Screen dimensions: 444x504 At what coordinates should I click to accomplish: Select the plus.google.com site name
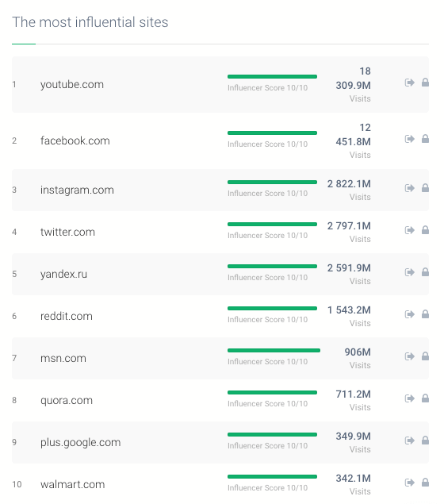pos(81,443)
